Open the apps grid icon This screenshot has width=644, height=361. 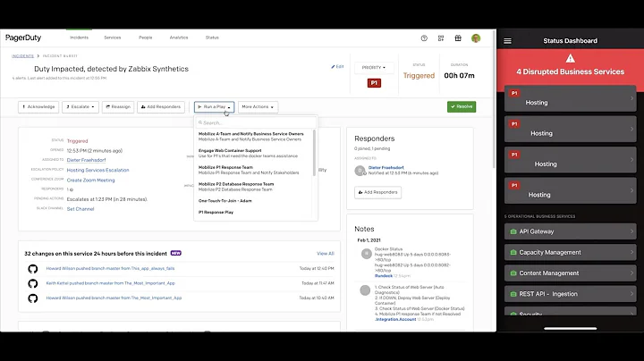pyautogui.click(x=441, y=38)
